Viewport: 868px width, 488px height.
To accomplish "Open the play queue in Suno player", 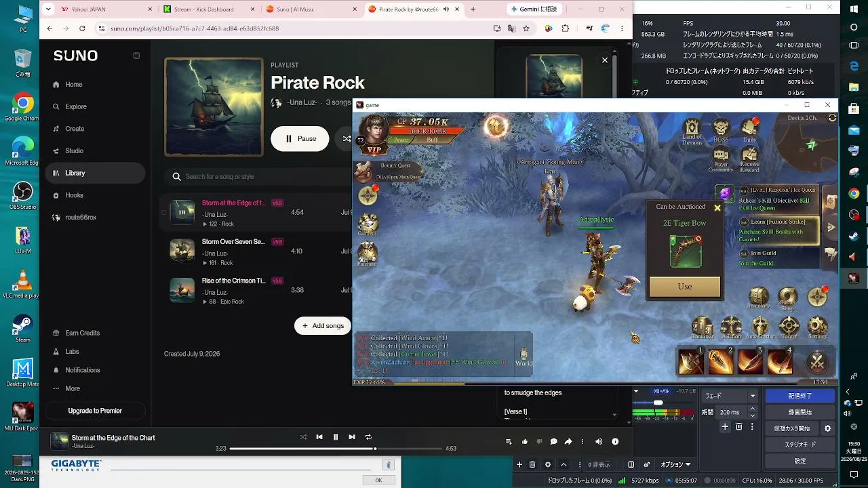I will [509, 442].
